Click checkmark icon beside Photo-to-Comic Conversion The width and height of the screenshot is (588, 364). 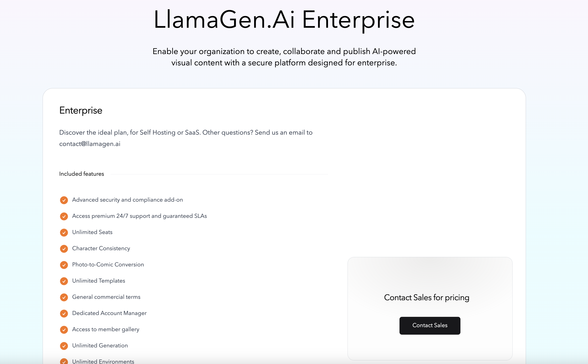click(64, 265)
